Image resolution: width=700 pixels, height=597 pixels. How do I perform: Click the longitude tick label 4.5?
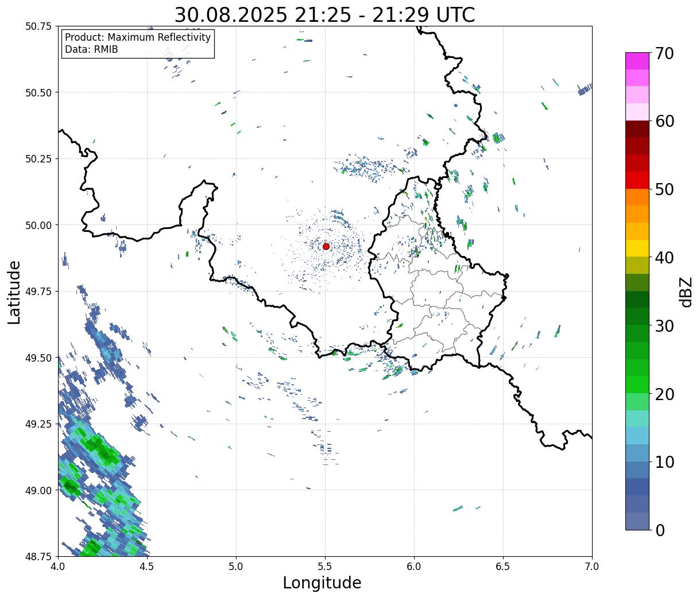tap(147, 567)
